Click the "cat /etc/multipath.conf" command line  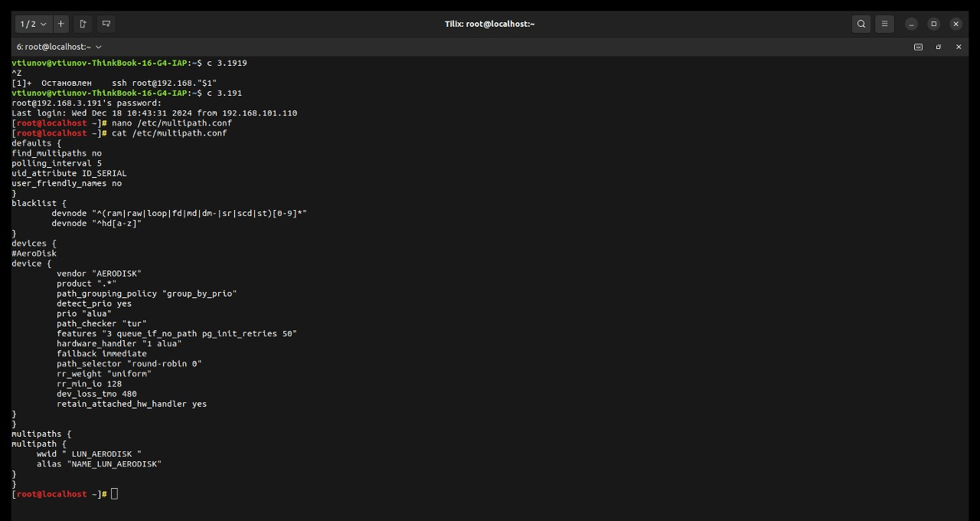pos(169,133)
